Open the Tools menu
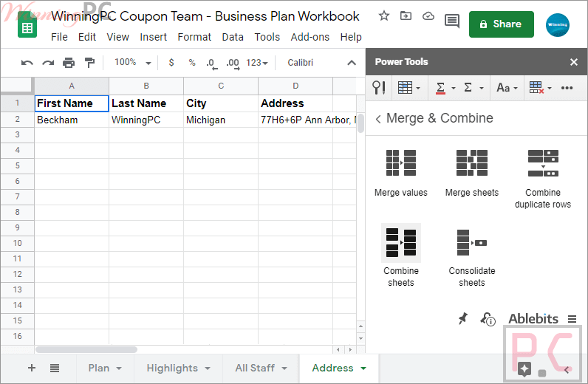 click(x=267, y=37)
